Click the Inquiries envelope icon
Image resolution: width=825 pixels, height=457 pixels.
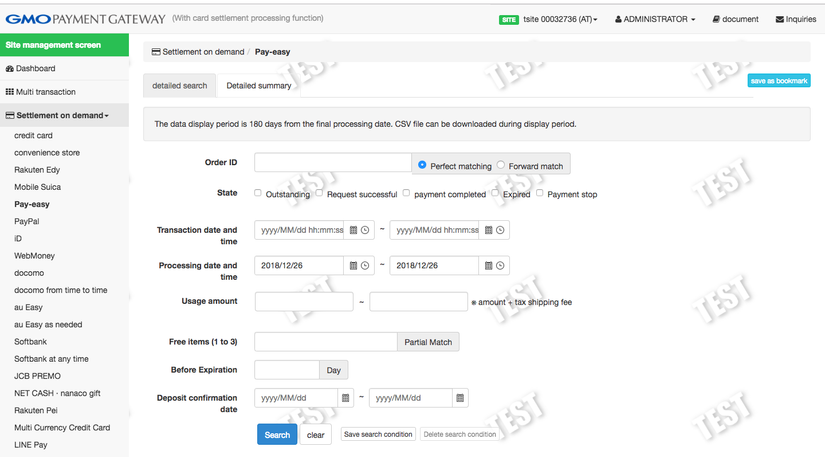pyautogui.click(x=780, y=19)
